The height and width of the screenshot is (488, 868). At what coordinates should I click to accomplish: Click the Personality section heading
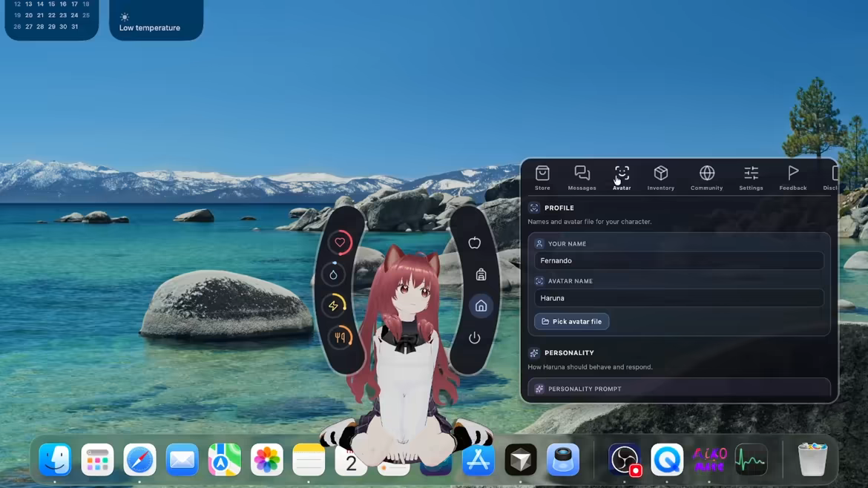point(569,353)
